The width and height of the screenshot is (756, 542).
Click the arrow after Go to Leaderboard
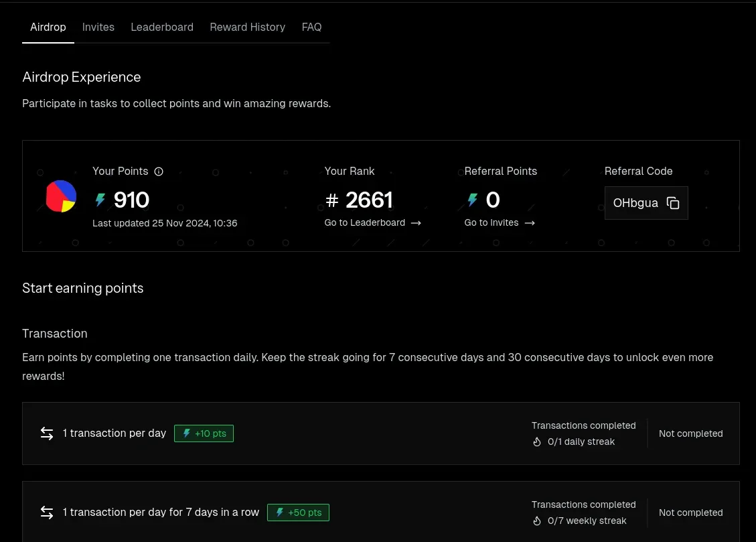(x=416, y=223)
